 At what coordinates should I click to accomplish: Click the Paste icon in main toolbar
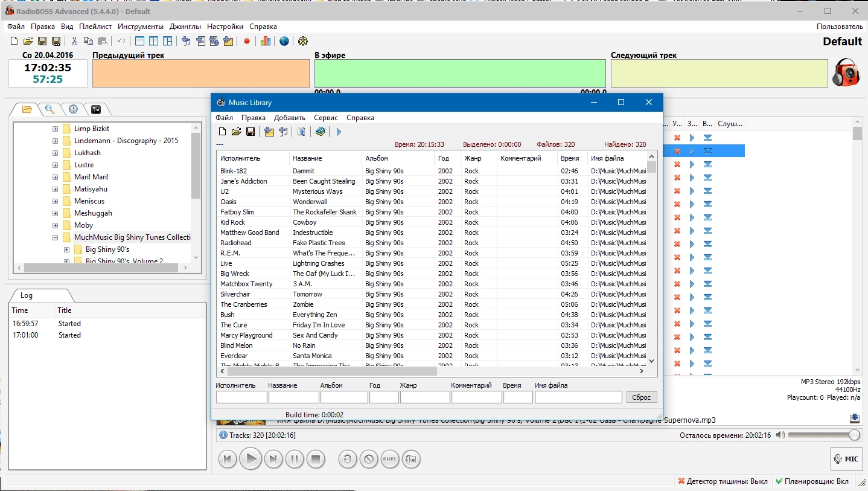tap(102, 41)
